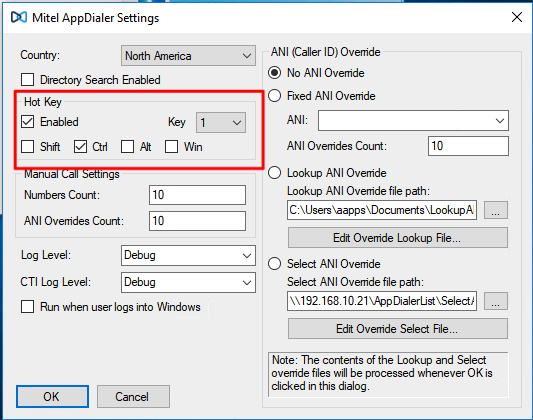Click the Select ANI Override file path label
This screenshot has height=420, width=533.
tap(355, 282)
